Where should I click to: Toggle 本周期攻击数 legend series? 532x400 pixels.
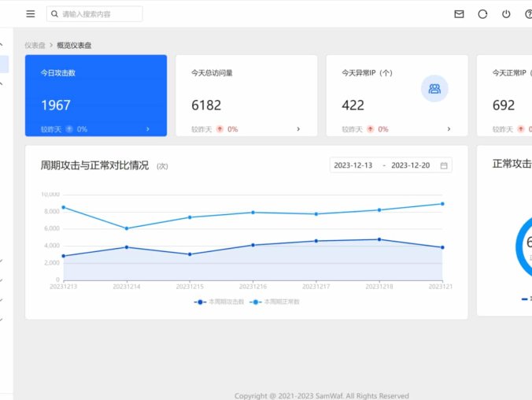point(219,302)
